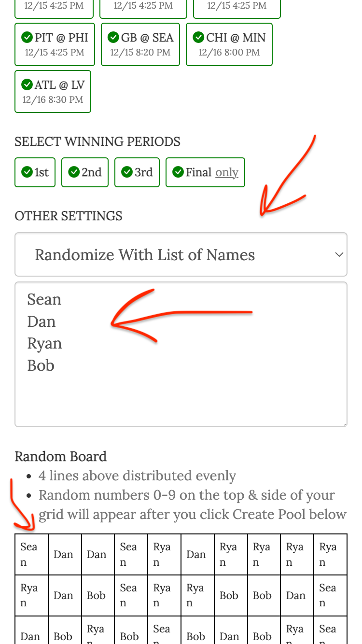
Task: Toggle the 3rd winning period button
Action: (137, 172)
